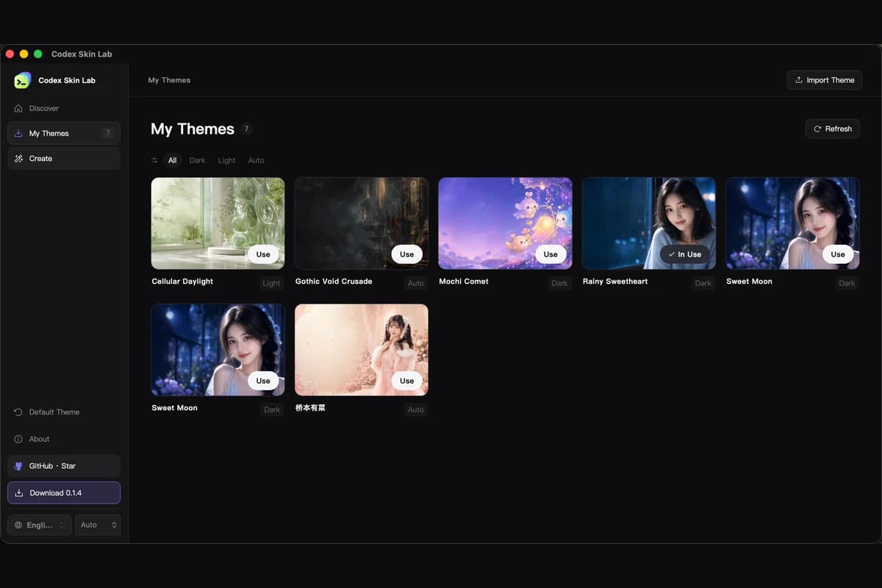The height and width of the screenshot is (588, 882).
Task: Use the 桥本有菜 theme
Action: (407, 381)
